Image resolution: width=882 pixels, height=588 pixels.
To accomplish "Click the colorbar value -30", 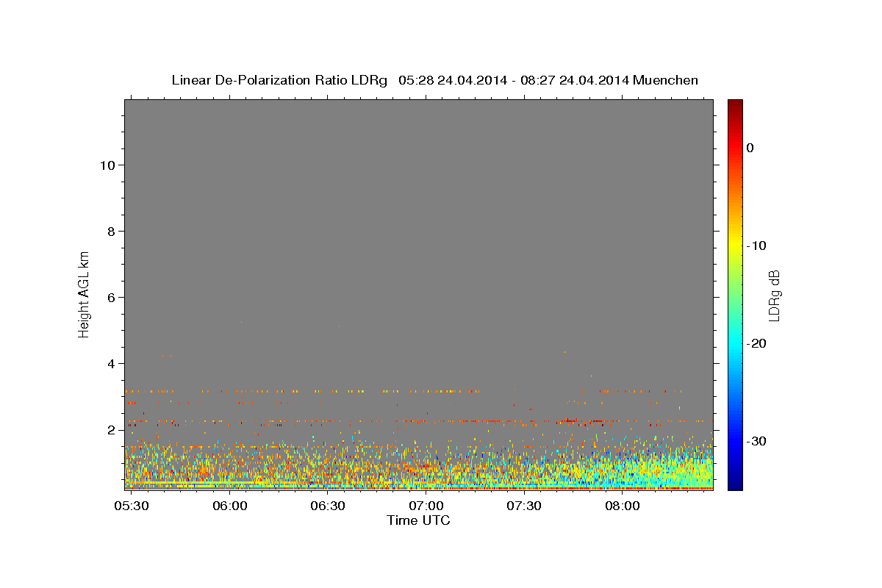I will [756, 441].
